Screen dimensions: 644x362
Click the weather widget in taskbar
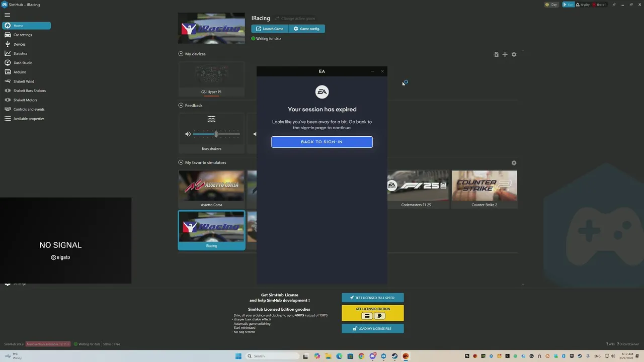coord(13,356)
